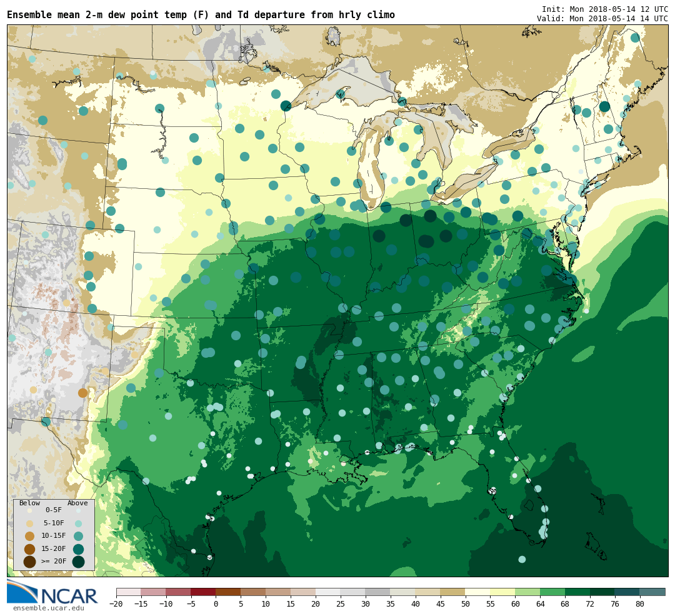675x616 pixels.
Task: Click the '64' colorbar tick label
Action: [541, 604]
